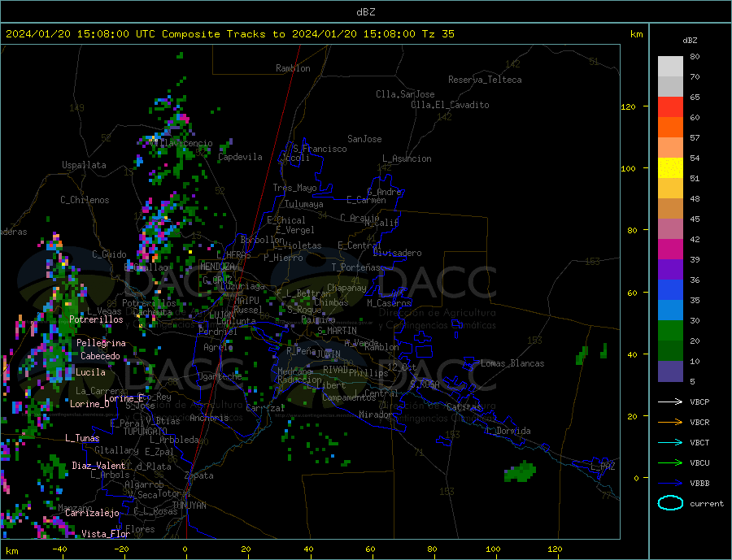This screenshot has height=560, width=732.
Task: Click the Mirador map label
Action: click(376, 415)
